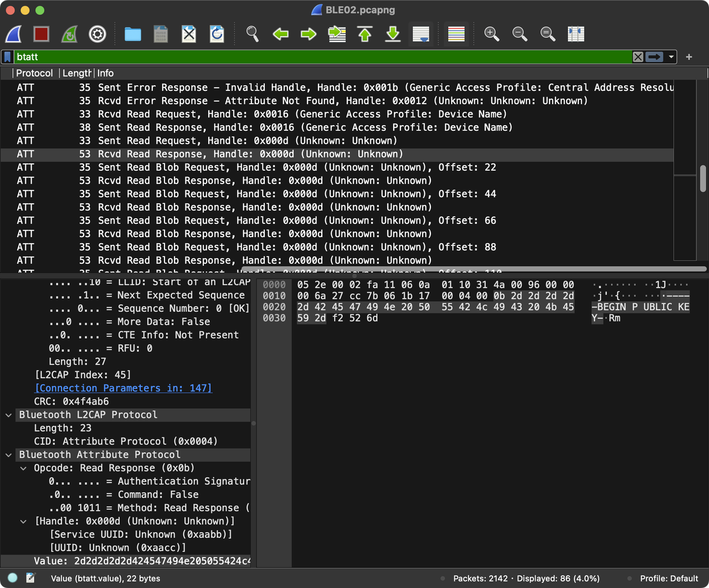Screen dimensions: 709x588
Task: Toggle automatic scrolling during live capture
Action: click(421, 34)
